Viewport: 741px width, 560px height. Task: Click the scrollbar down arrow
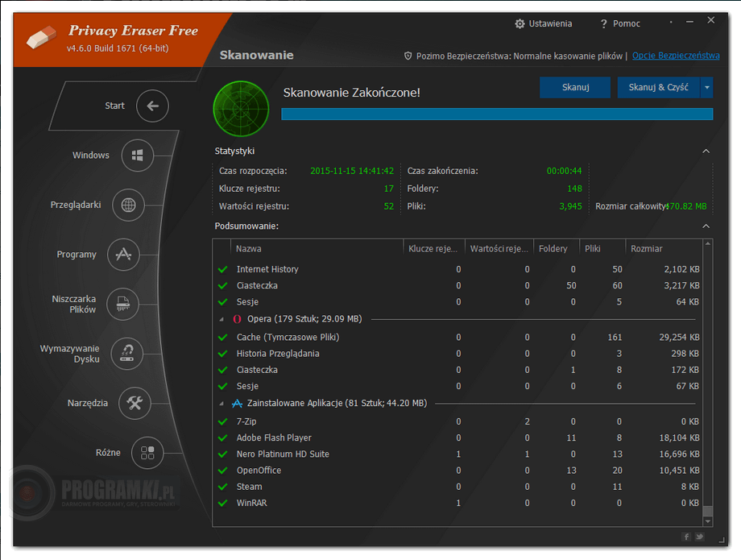707,521
